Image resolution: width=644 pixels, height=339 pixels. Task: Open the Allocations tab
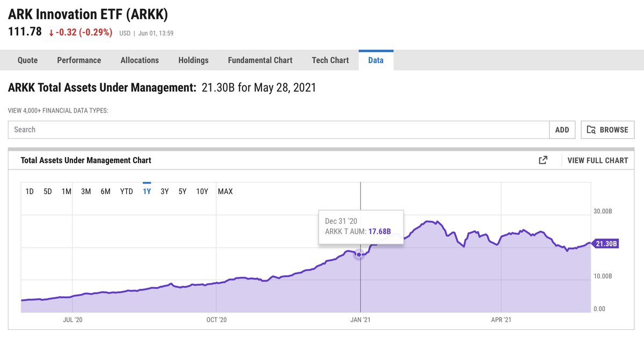tap(140, 60)
